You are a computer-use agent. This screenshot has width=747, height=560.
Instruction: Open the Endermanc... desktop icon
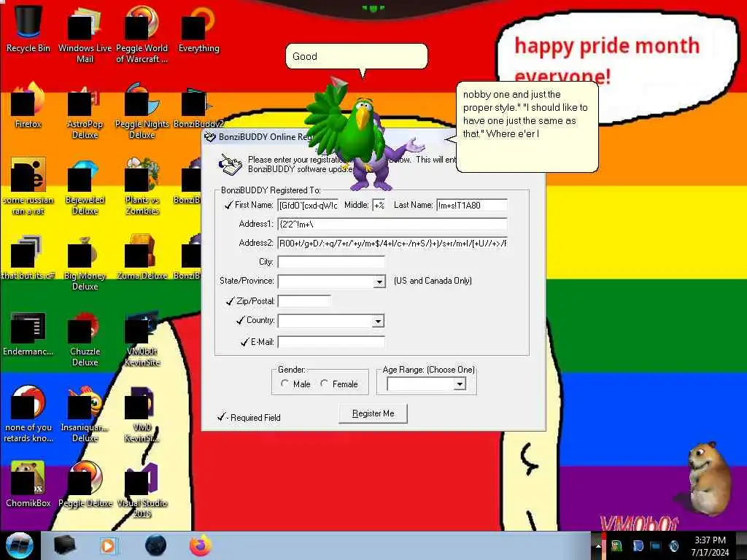click(x=28, y=332)
